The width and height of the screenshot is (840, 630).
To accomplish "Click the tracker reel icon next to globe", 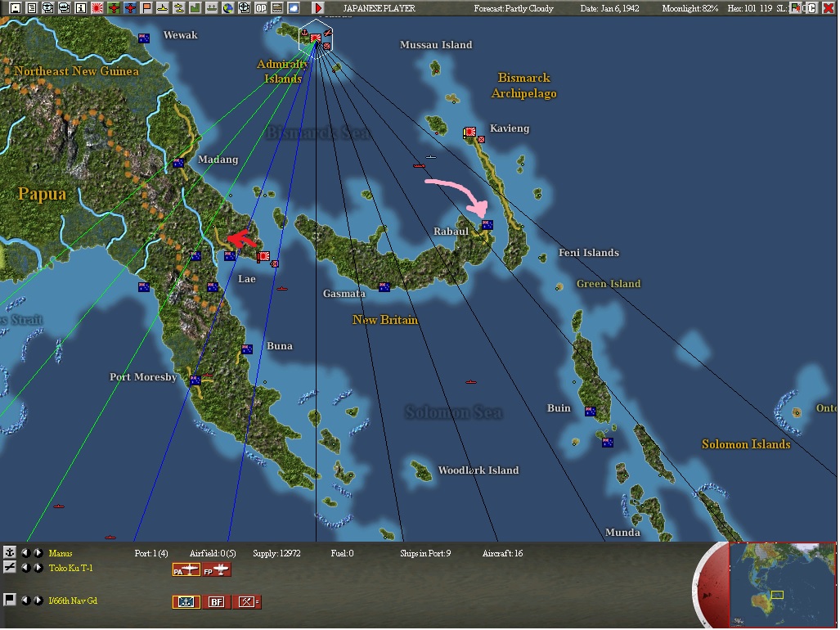I will (245, 7).
